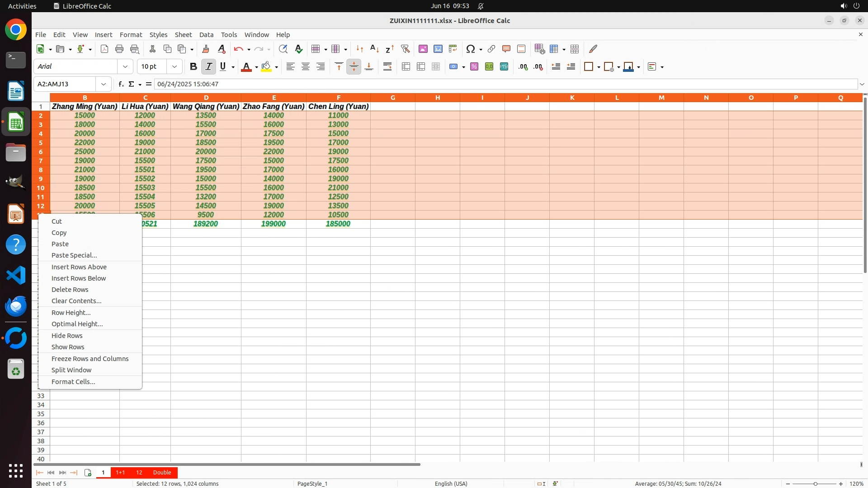Click the Merge and Center Cells icon

click(406, 66)
